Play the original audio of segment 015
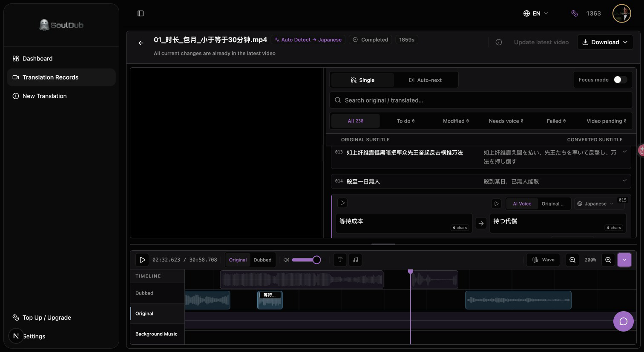The width and height of the screenshot is (644, 352). coord(342,203)
